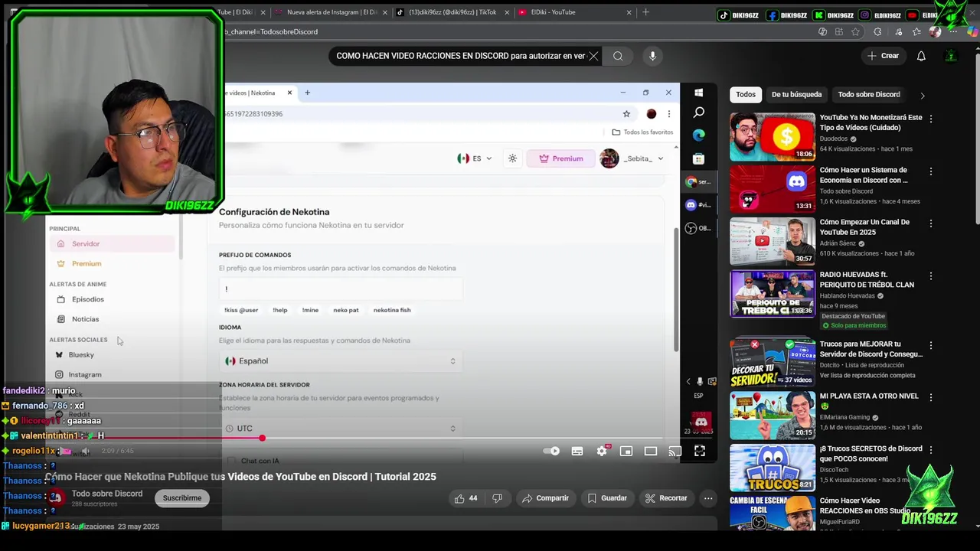
Task: Add page to favorites star in address bar
Action: 855,32
